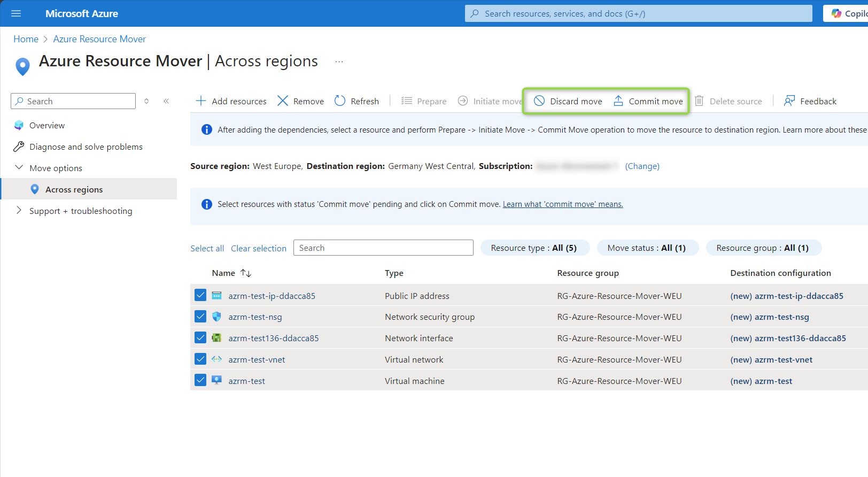Collapse the sidebar with double-chevron icon
868x477 pixels.
coord(166,101)
